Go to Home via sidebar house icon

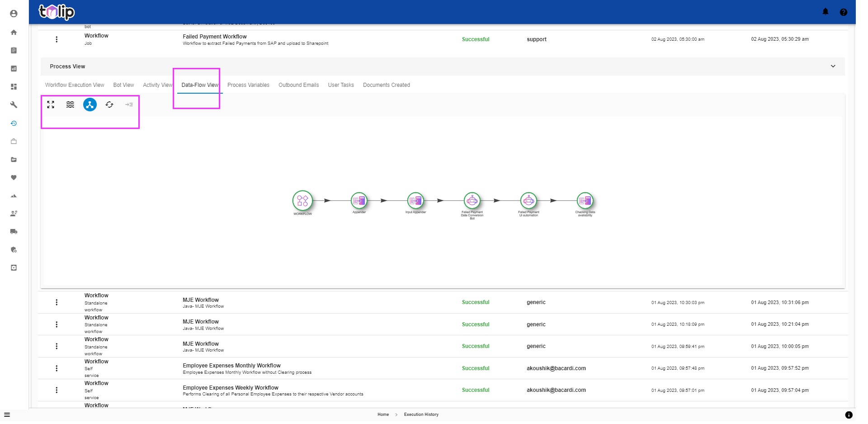[14, 32]
